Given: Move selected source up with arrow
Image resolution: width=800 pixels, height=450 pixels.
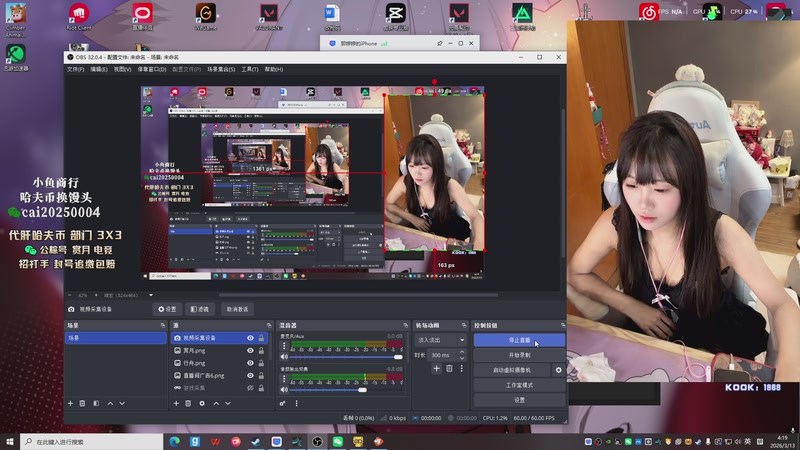Looking at the screenshot, I should tap(216, 403).
